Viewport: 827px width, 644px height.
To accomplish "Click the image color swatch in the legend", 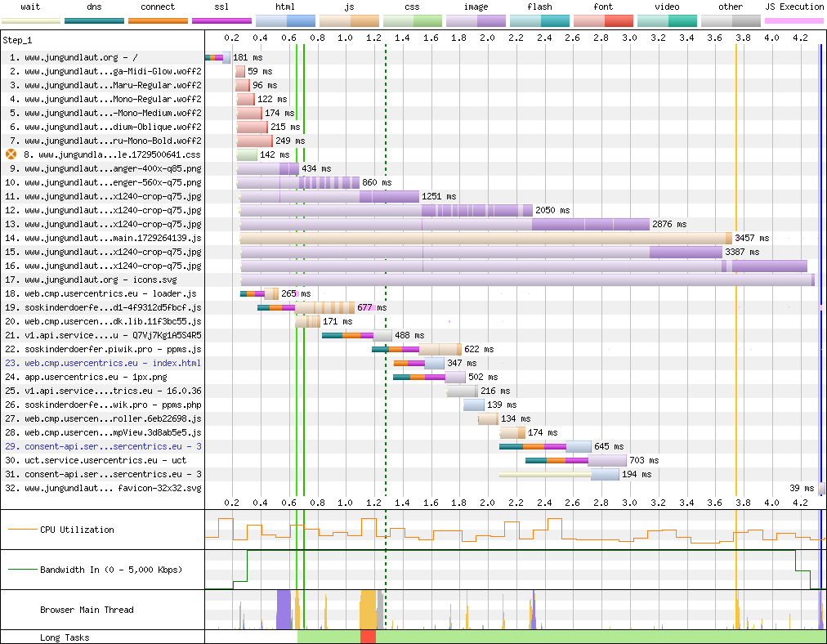I will tap(476, 21).
